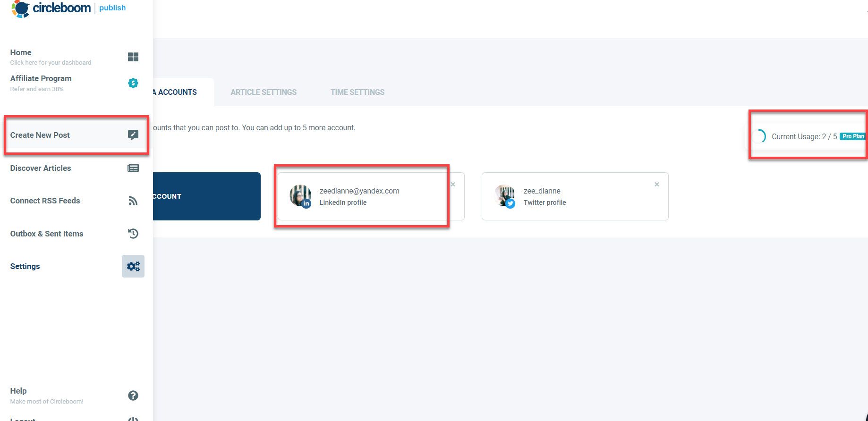Click the Help question mark icon

[x=133, y=396]
